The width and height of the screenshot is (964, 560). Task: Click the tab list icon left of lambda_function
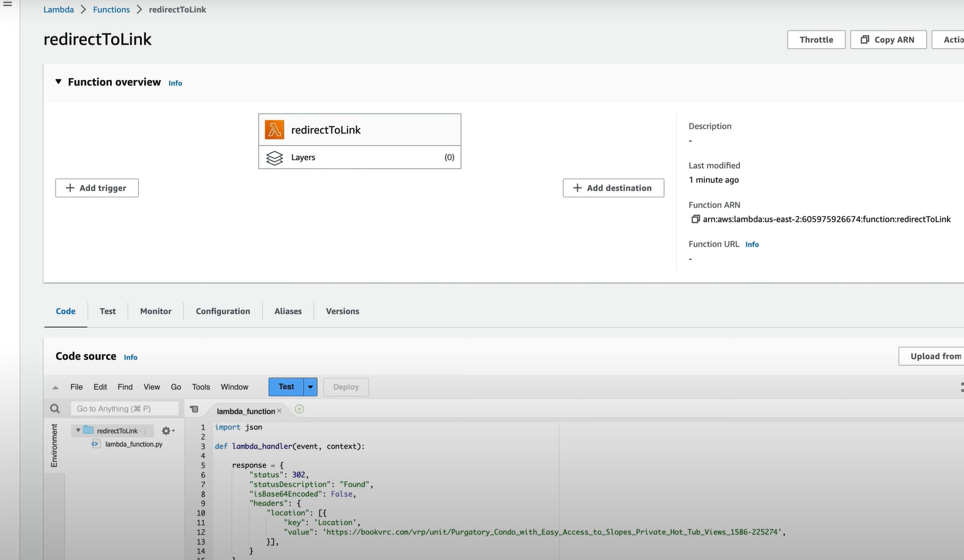coord(194,409)
